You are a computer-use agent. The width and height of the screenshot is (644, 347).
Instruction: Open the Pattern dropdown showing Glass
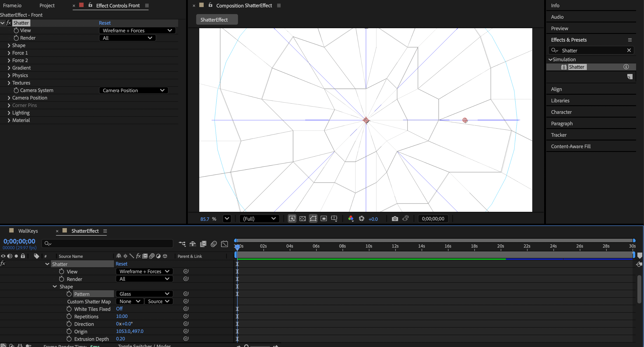[144, 294]
